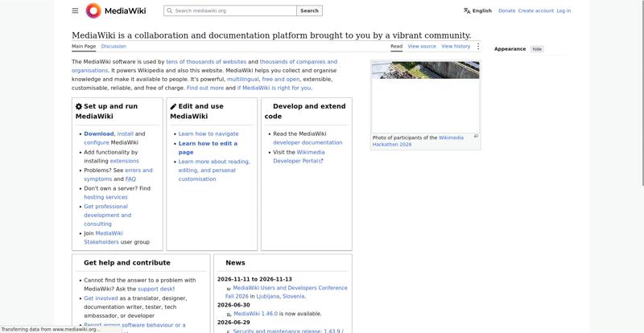Open Learn how to navigate
Viewport: 644px width, 333px height.
coord(208,134)
